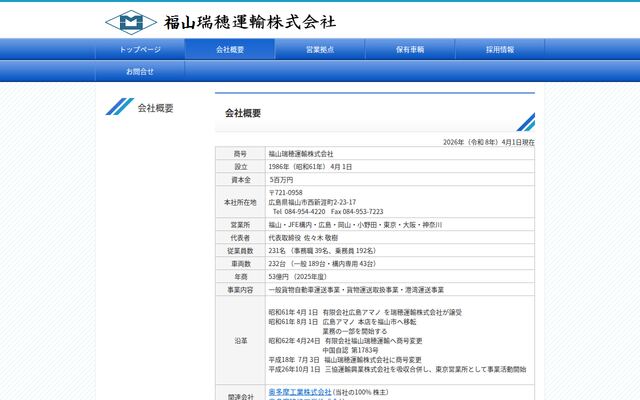
Task: Click the 商号 row label
Action: tap(240, 153)
